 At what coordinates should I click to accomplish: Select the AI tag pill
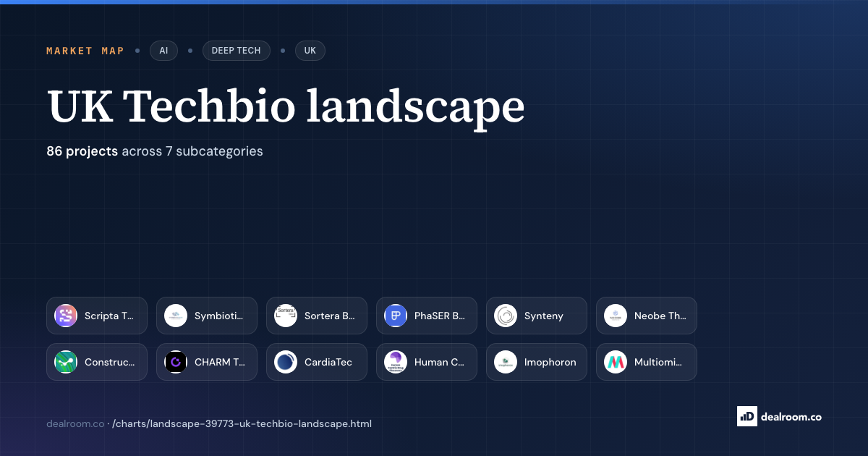(163, 51)
